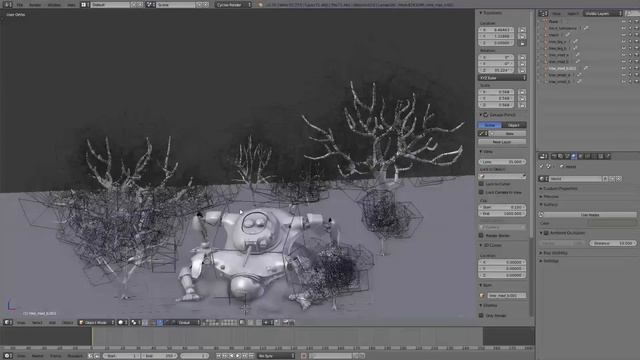The image size is (640, 360).
Task: Open the Window menu
Action: pos(54,5)
